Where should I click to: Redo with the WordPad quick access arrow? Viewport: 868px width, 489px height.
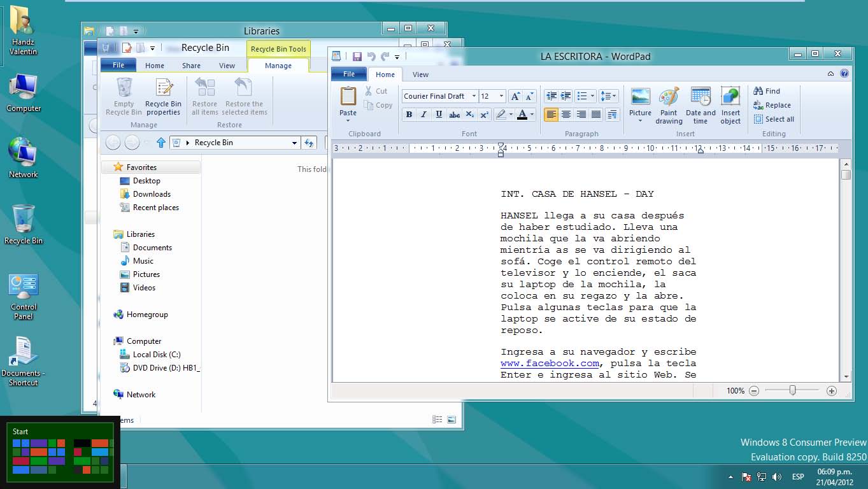coord(385,56)
